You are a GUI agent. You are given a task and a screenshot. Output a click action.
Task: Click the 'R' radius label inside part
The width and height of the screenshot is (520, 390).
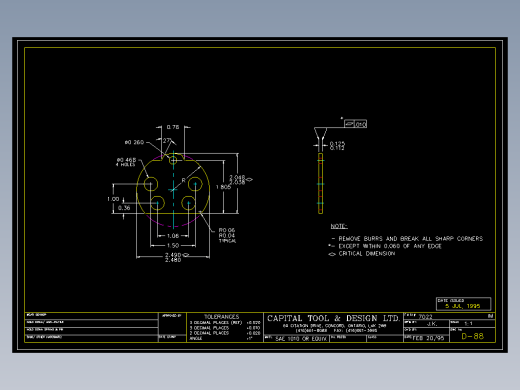pos(183,180)
